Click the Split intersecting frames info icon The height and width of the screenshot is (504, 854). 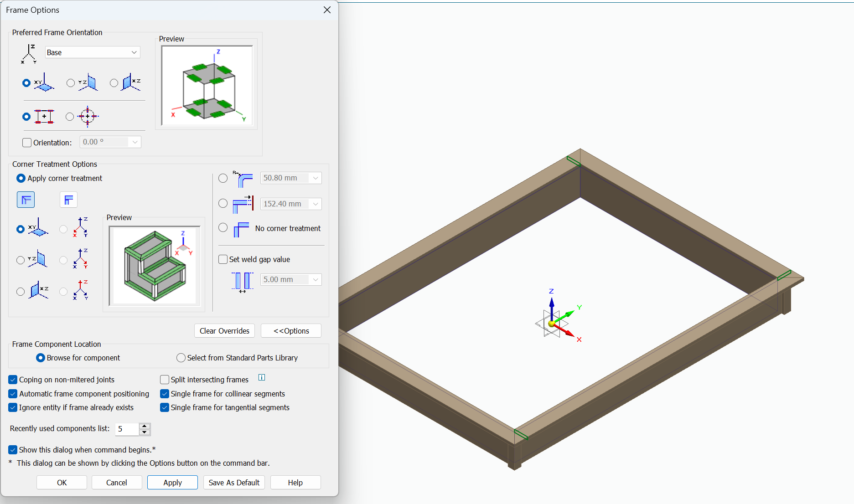(x=262, y=377)
